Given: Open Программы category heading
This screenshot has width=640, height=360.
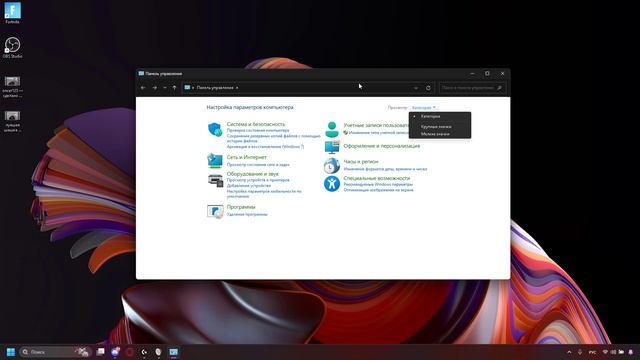Looking at the screenshot, I should coord(241,207).
